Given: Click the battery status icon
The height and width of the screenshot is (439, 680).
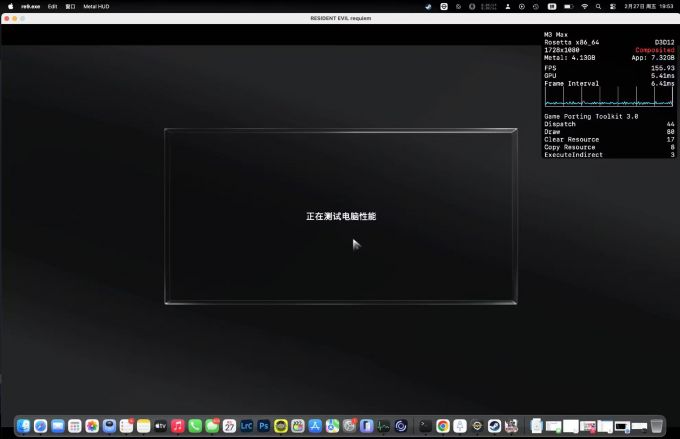Looking at the screenshot, I should (x=568, y=7).
